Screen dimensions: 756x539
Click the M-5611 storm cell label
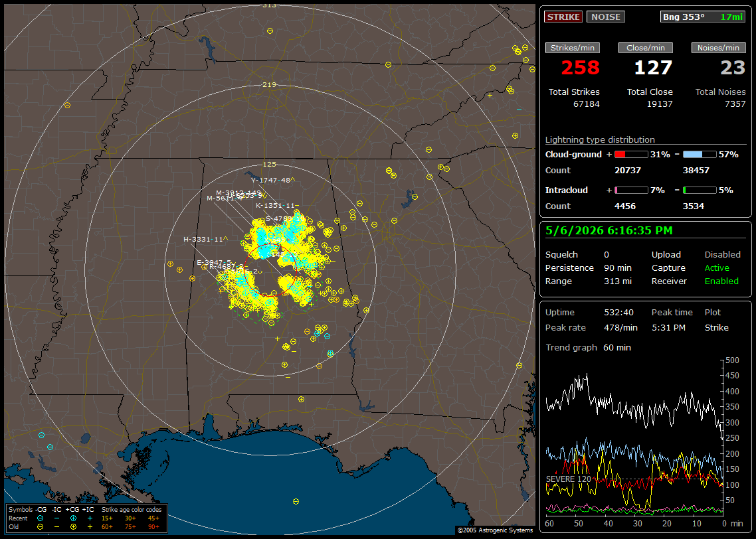point(224,198)
